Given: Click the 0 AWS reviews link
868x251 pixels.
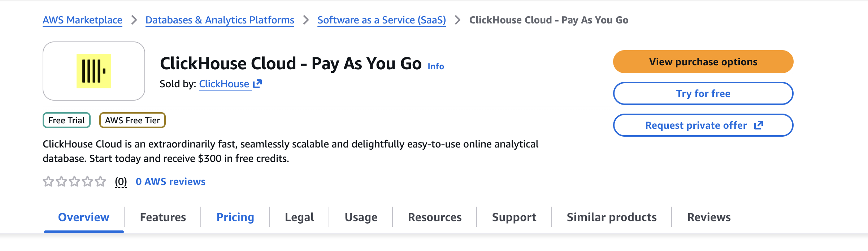Looking at the screenshot, I should coord(170,181).
